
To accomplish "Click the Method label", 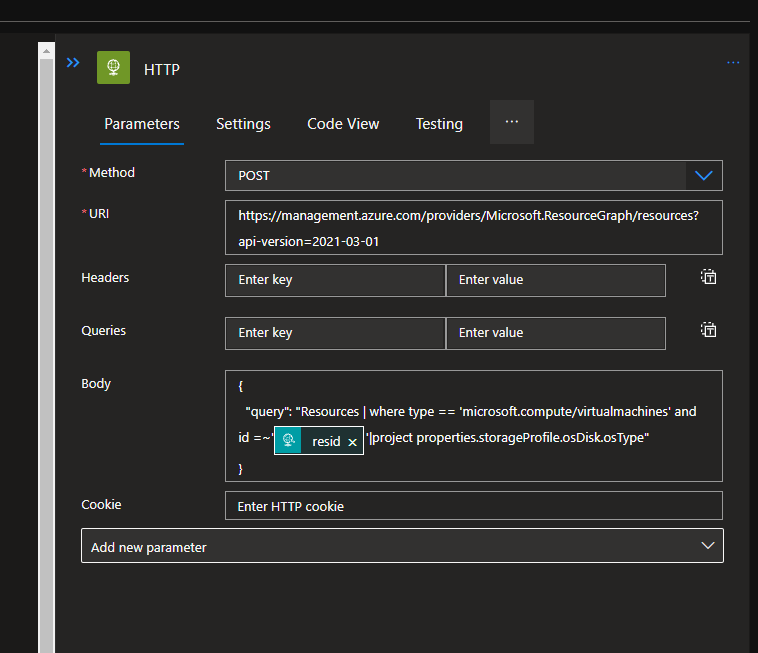I will tap(112, 173).
